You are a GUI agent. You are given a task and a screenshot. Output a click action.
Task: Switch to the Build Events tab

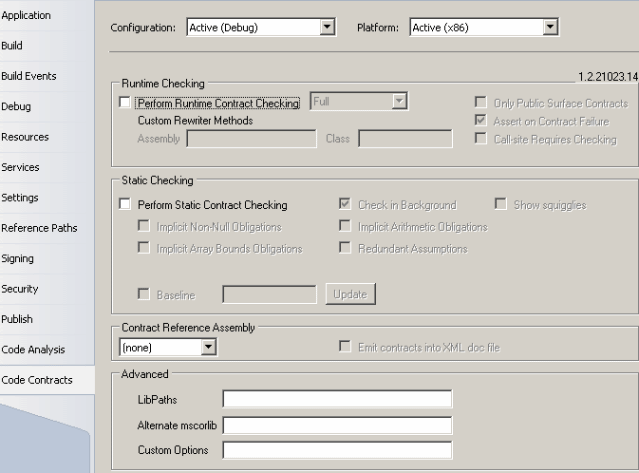(29, 76)
